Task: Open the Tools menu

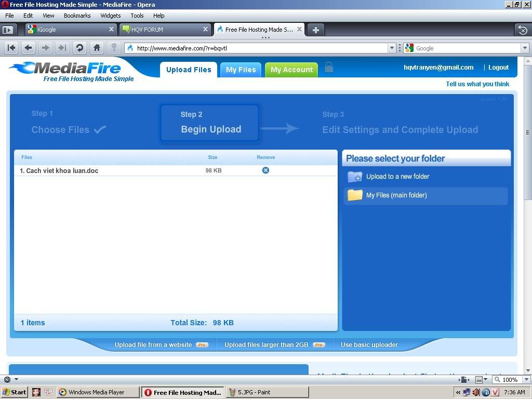Action: coord(137,16)
